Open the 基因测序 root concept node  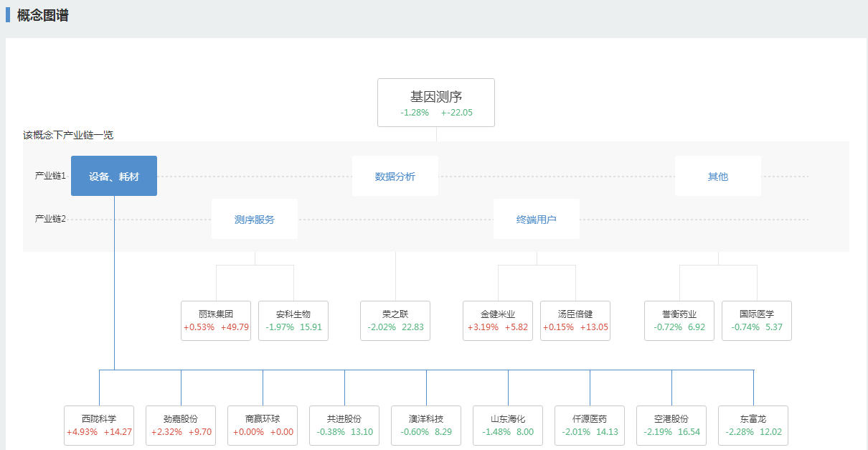click(436, 103)
